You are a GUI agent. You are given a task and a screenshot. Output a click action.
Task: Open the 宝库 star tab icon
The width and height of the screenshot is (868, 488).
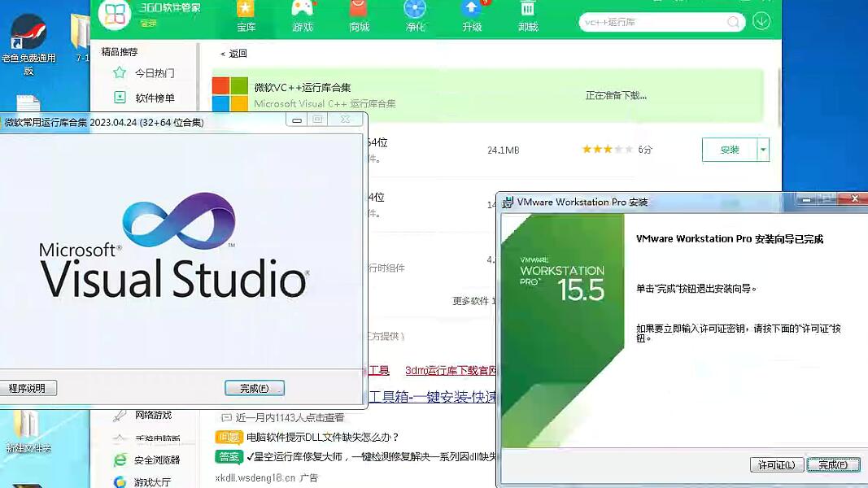[x=246, y=10]
